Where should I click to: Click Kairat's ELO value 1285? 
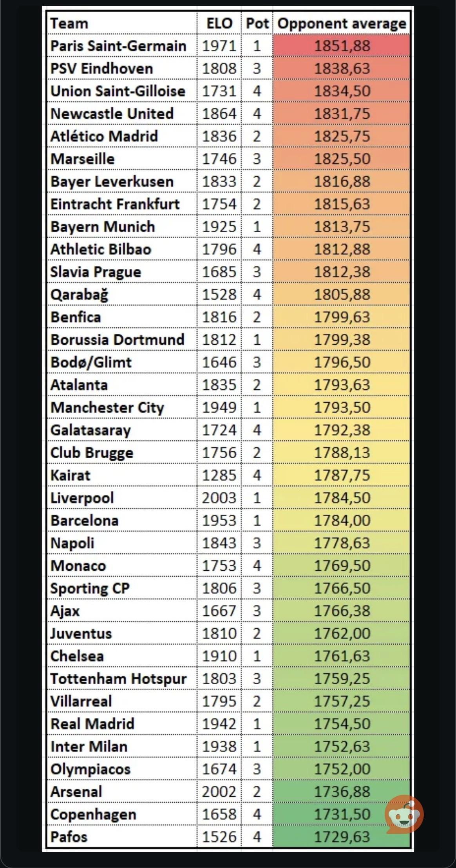[x=219, y=475]
